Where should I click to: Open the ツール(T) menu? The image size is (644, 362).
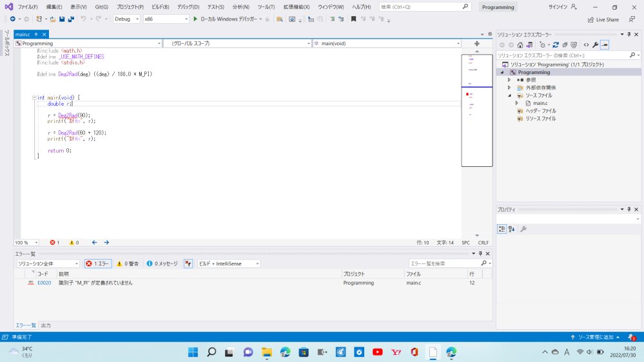coord(266,7)
